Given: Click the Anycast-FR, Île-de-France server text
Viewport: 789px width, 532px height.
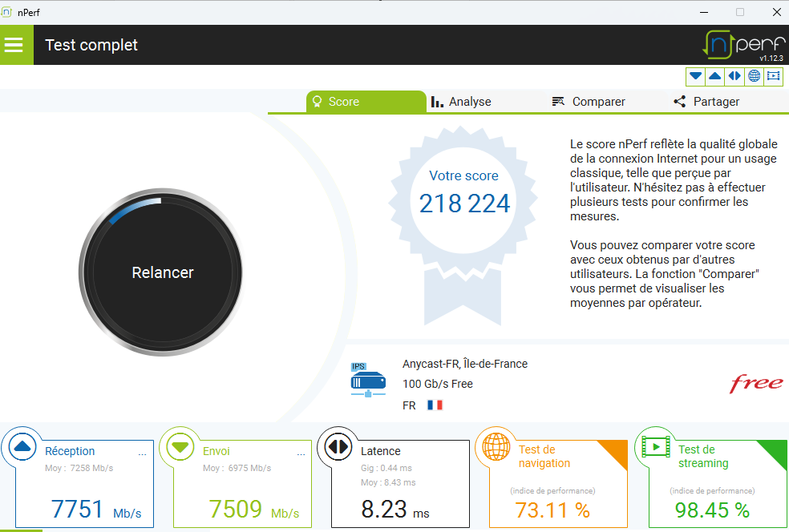Looking at the screenshot, I should [465, 364].
